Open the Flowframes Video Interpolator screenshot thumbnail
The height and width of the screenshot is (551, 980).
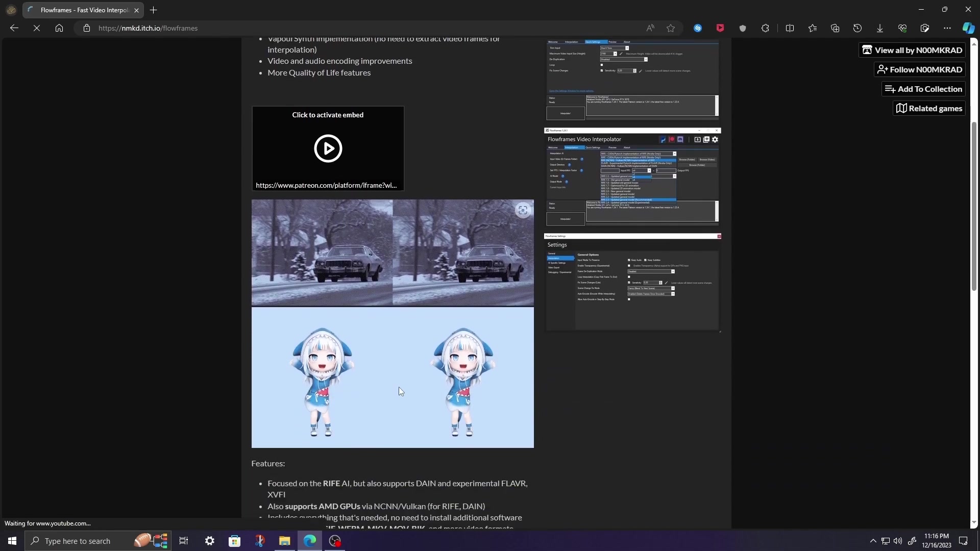click(x=632, y=177)
